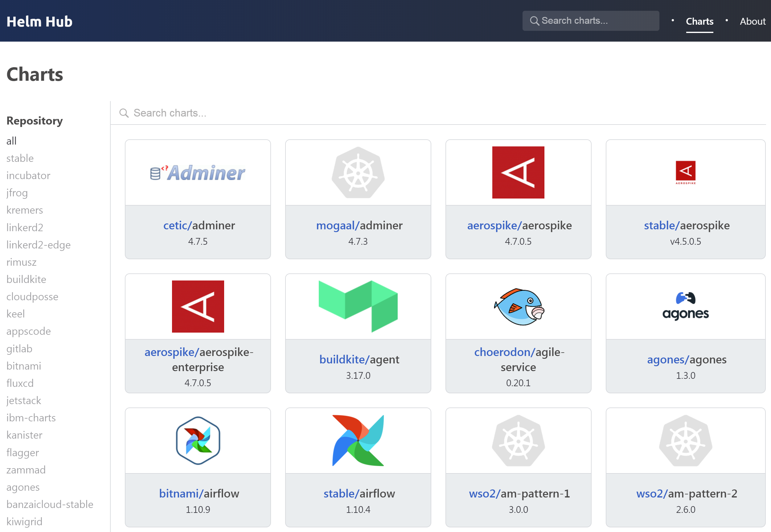Open the wso2/am-pattern-1 chart link

[519, 493]
